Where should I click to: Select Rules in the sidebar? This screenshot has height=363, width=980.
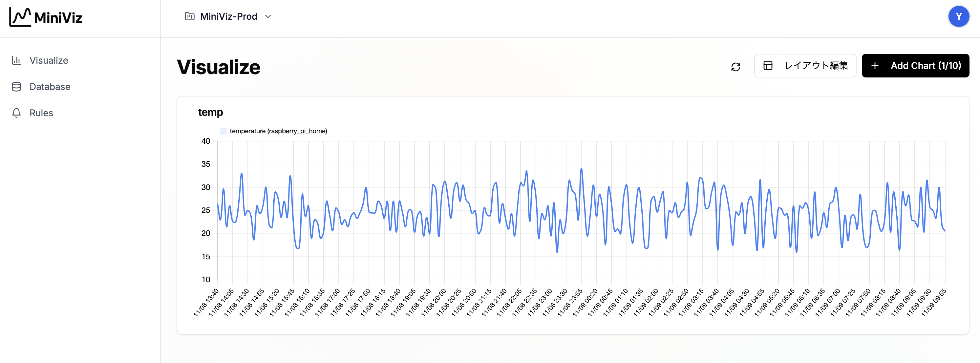41,113
